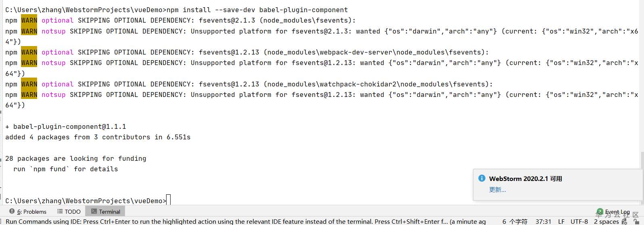Click the Terminal tab icon

pos(94,211)
